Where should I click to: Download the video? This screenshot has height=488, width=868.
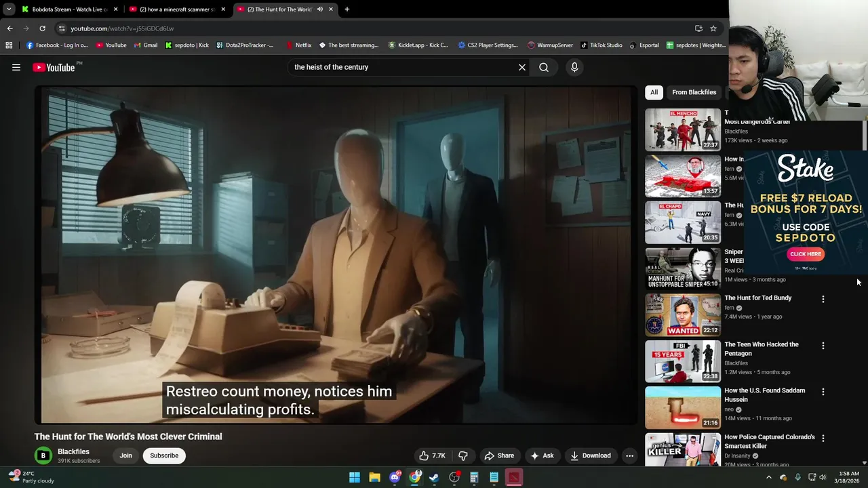click(x=590, y=455)
